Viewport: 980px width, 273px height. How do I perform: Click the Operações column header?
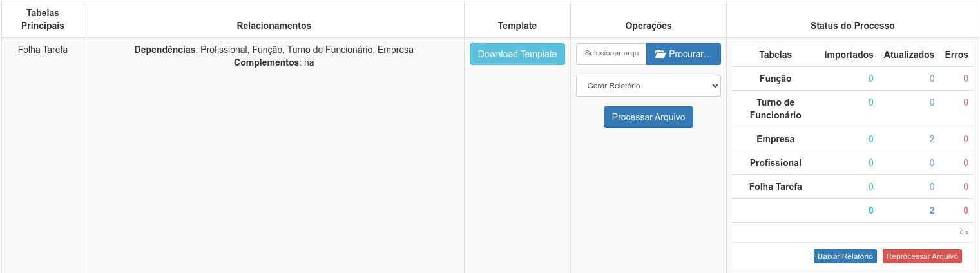(x=648, y=26)
